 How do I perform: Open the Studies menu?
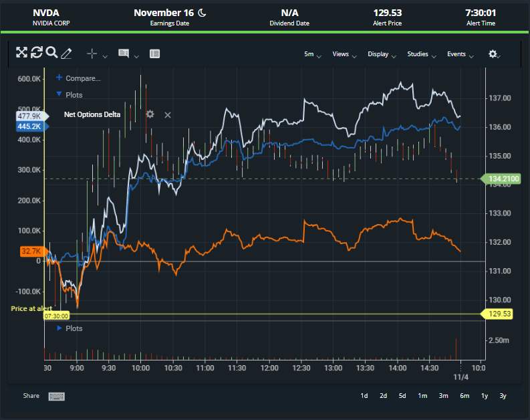click(422, 54)
